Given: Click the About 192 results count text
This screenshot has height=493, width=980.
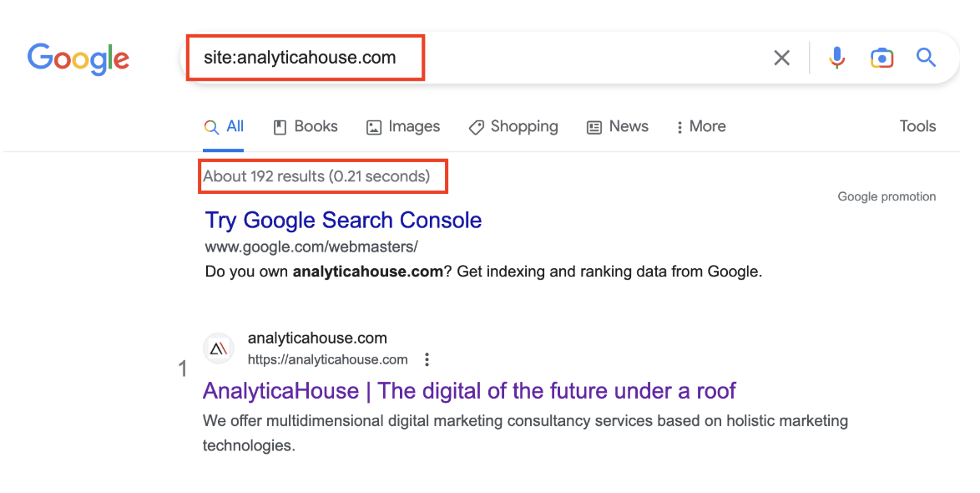Looking at the screenshot, I should click(316, 176).
